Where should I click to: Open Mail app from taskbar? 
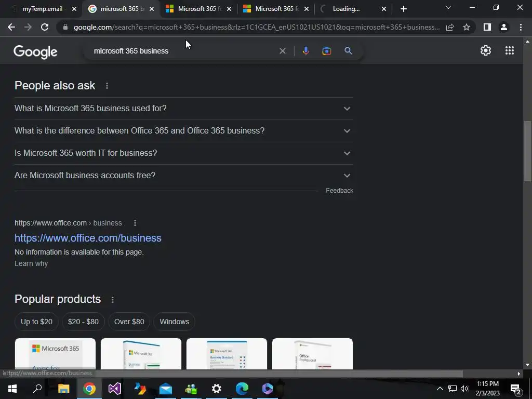166,389
